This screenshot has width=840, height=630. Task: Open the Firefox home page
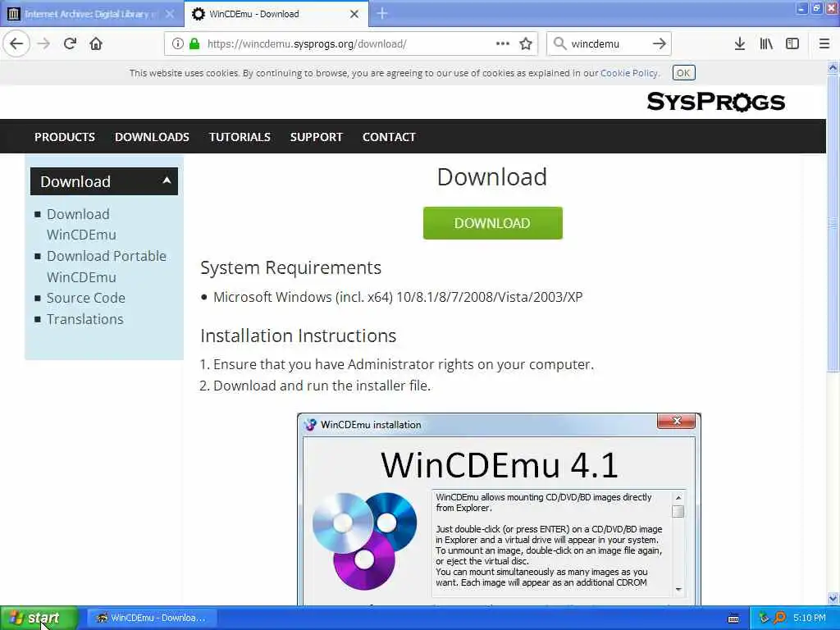(x=96, y=44)
